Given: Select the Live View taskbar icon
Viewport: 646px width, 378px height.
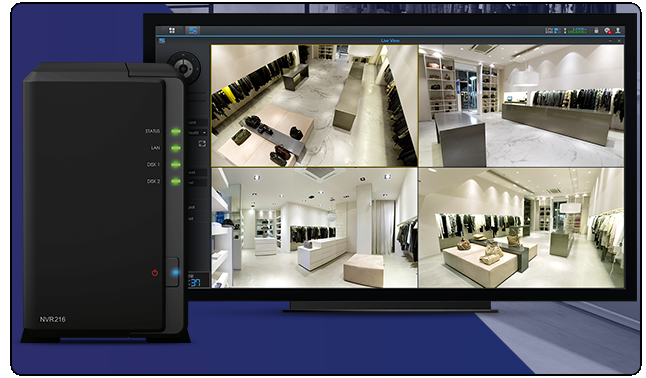Looking at the screenshot, I should (192, 30).
